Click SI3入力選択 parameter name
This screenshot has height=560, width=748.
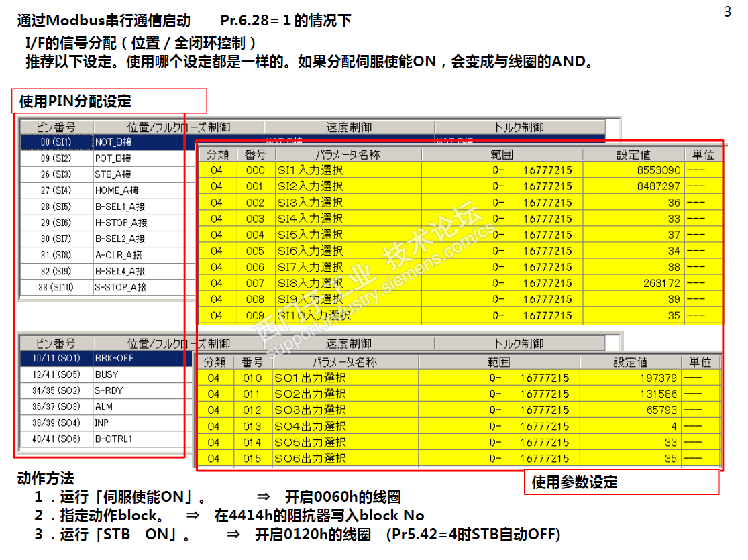tap(311, 203)
